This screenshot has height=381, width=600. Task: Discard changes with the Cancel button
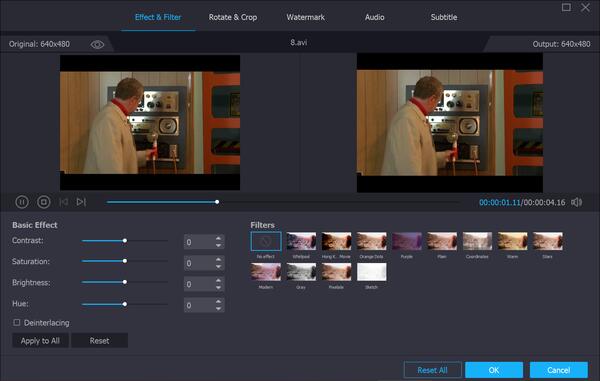[x=559, y=370]
